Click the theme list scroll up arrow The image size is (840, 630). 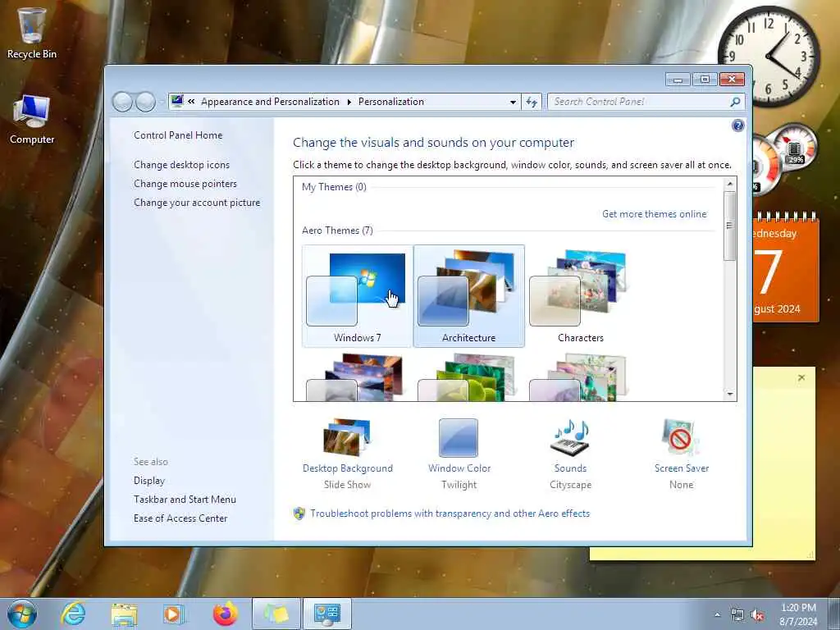(729, 184)
